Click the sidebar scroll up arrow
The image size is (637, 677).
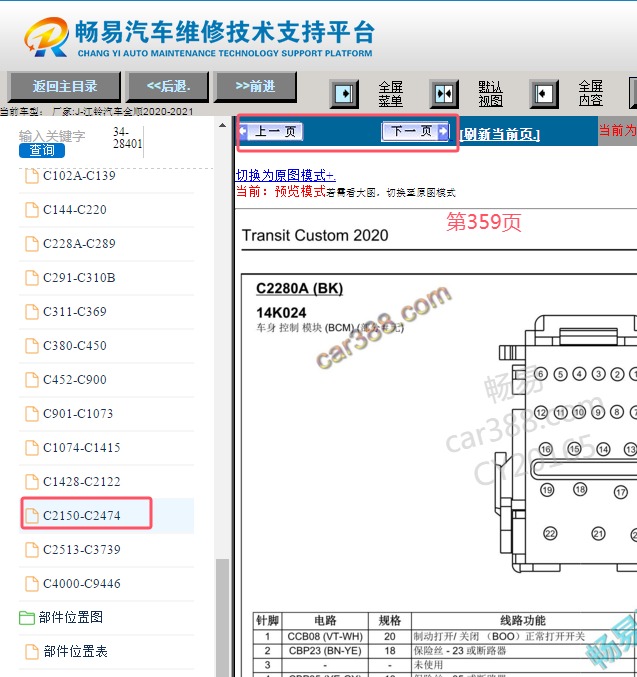click(222, 126)
